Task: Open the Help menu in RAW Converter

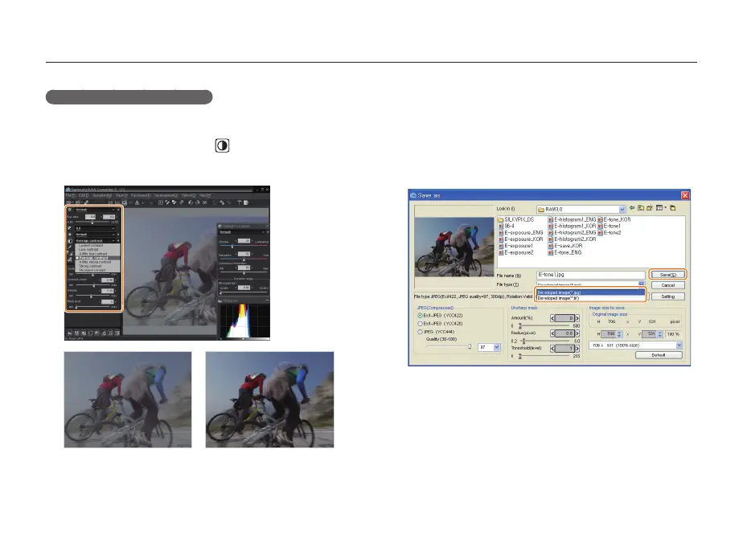Action: coord(205,195)
